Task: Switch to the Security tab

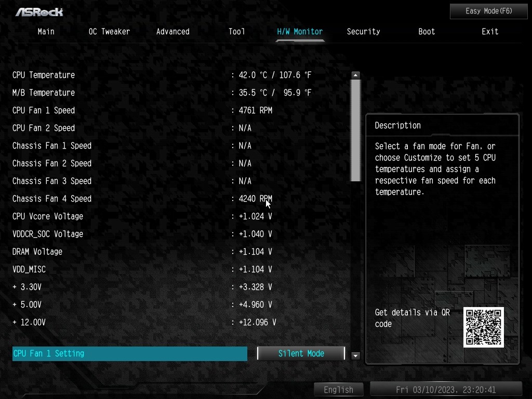Action: pyautogui.click(x=363, y=32)
